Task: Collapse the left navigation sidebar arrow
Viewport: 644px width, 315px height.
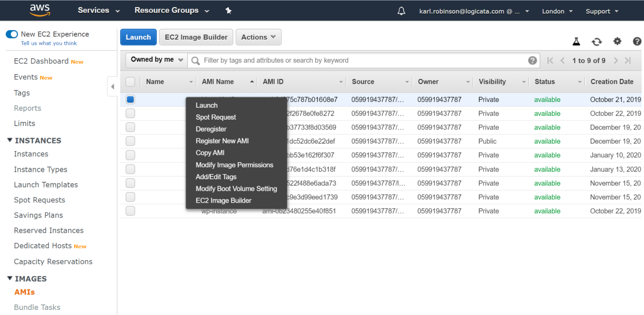Action: point(112,86)
